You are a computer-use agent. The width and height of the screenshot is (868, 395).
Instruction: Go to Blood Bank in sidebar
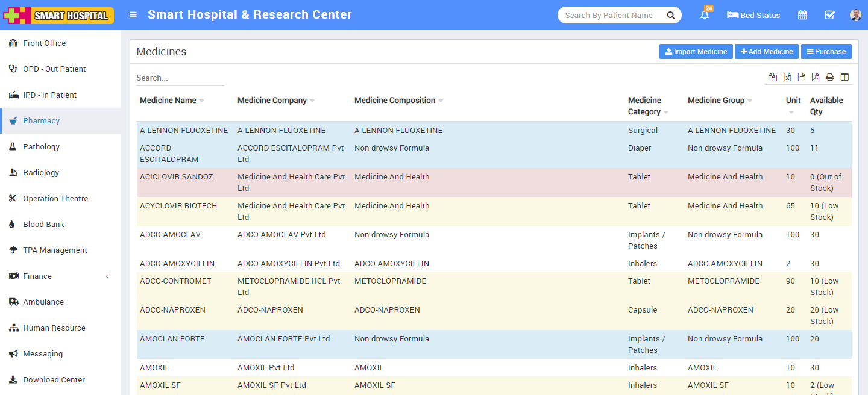43,224
